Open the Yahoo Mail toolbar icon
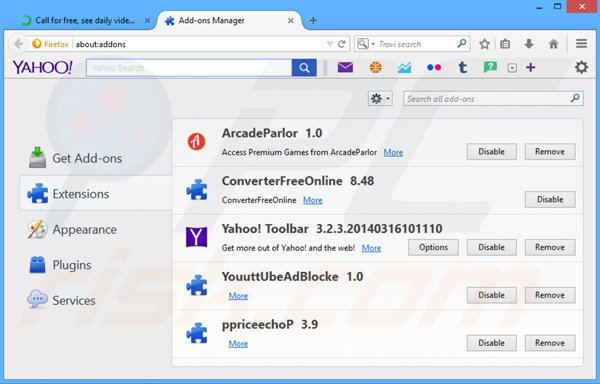 click(345, 68)
